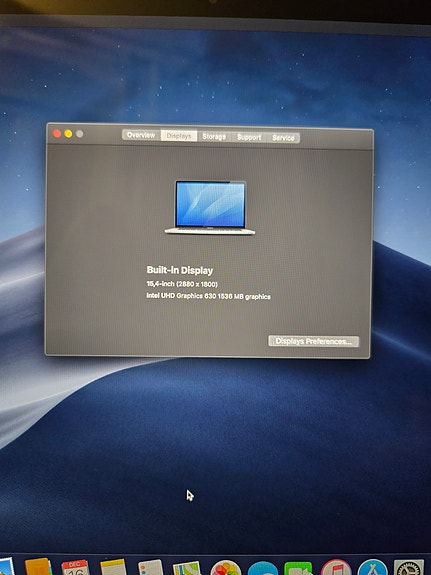The width and height of the screenshot is (431, 575).
Task: Launch the Maps app icon
Action: (187, 568)
